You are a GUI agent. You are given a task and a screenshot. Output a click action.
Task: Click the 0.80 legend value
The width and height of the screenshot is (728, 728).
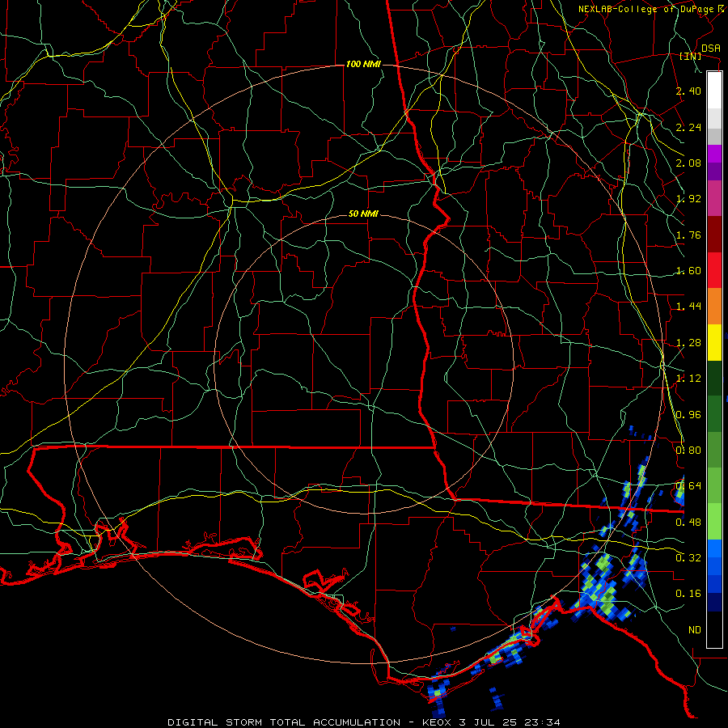coord(688,450)
